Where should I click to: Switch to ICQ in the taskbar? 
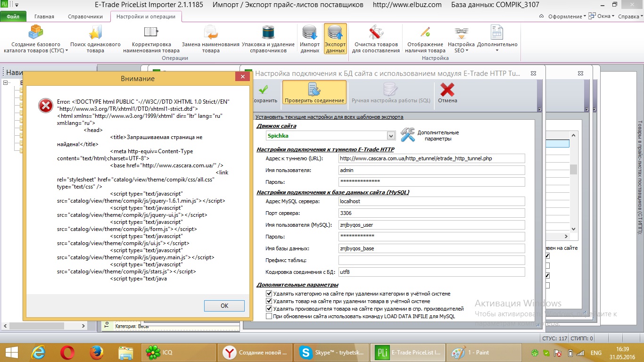[178, 353]
